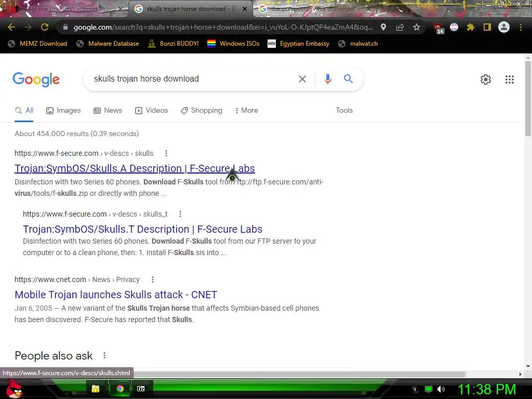Open the MEMZ Download bookmark
532x399 pixels.
tap(37, 44)
